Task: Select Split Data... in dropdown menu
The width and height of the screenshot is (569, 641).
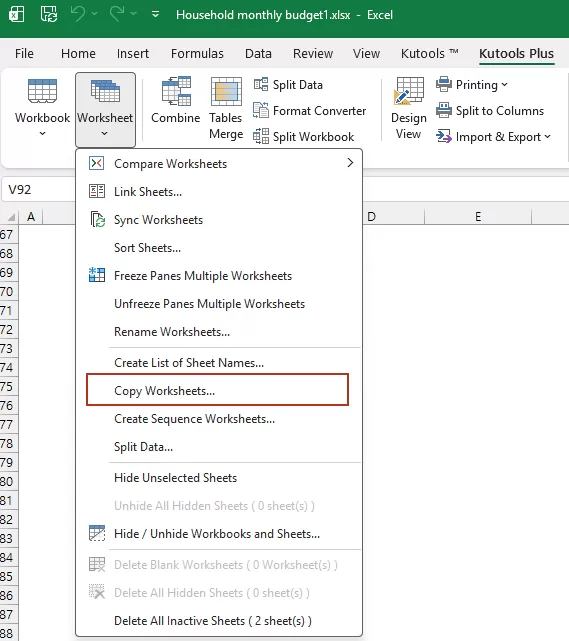Action: [x=219, y=447]
